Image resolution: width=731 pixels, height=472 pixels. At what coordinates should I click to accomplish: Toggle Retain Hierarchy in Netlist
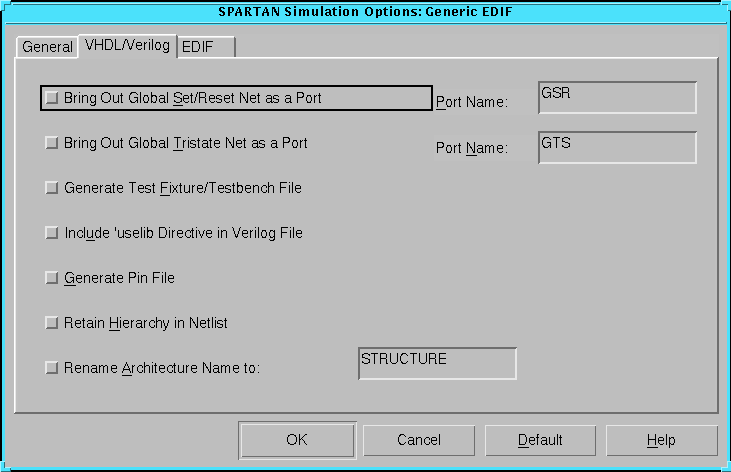(x=52, y=323)
